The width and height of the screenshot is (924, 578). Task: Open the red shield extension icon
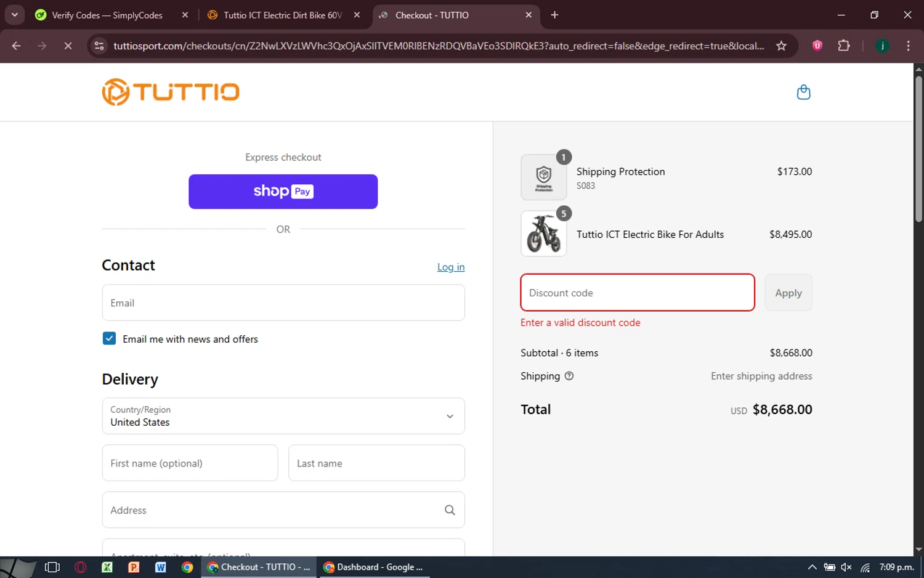(817, 46)
